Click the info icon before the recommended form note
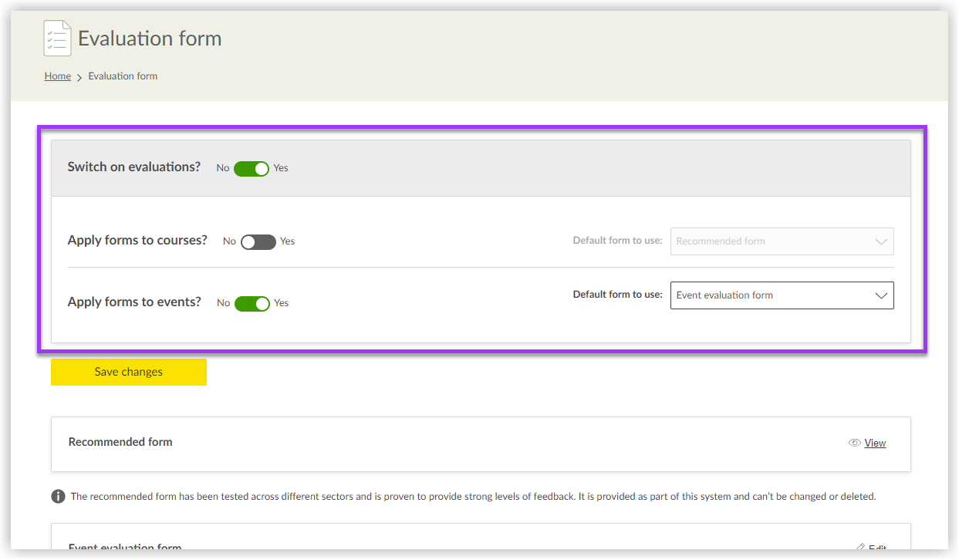The height and width of the screenshot is (560, 959). pos(57,496)
